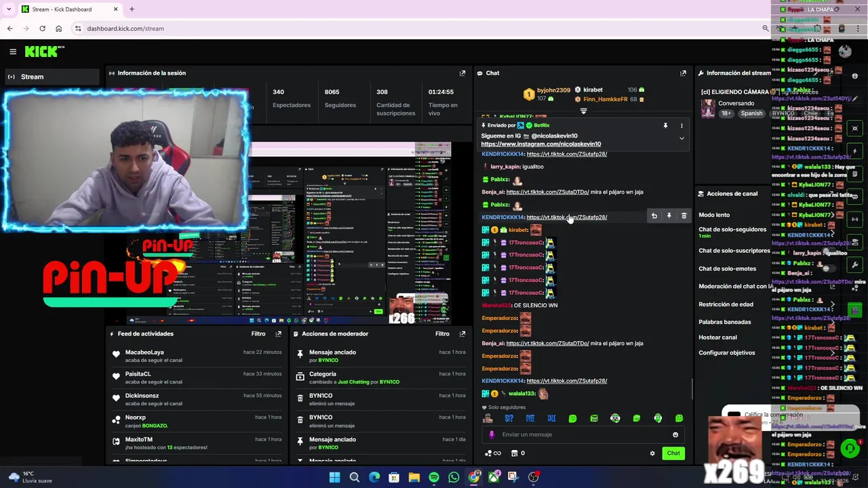Open pinned message more options menu

[x=682, y=125]
